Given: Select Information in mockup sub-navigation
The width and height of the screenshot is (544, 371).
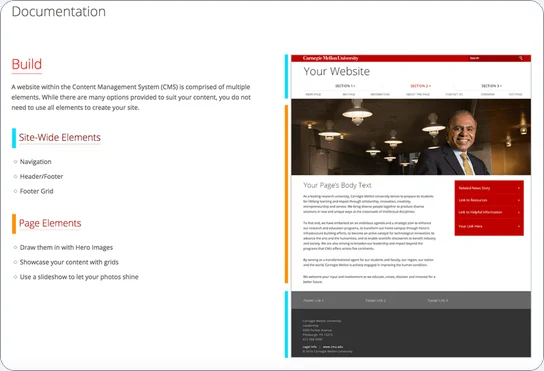Looking at the screenshot, I should click(x=380, y=94).
